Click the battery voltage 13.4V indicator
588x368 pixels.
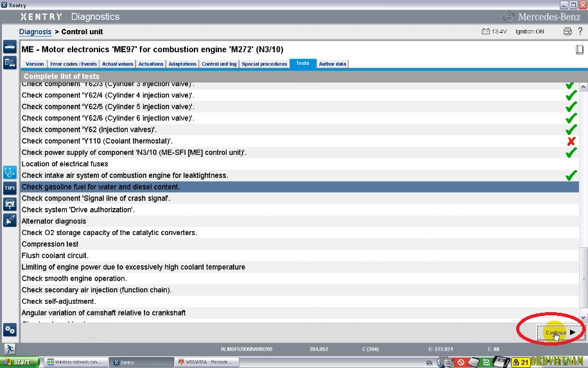pyautogui.click(x=494, y=31)
